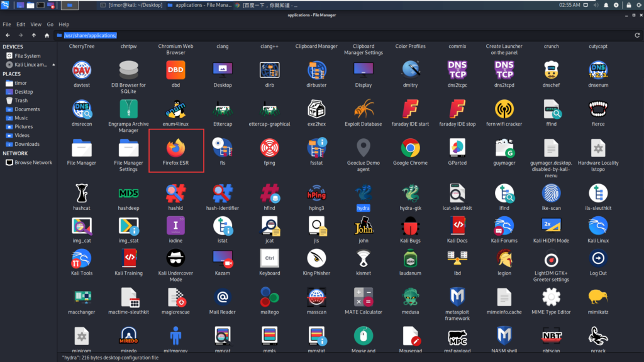Open the guymager icon

pyautogui.click(x=504, y=148)
